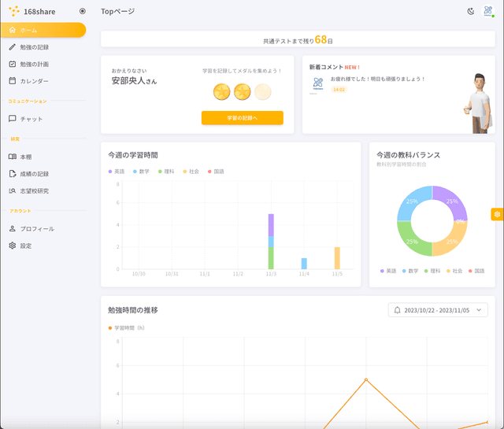Screen dimensions: 504x429
Task: Click the gear icon beside 設定
Action: coord(13,246)
